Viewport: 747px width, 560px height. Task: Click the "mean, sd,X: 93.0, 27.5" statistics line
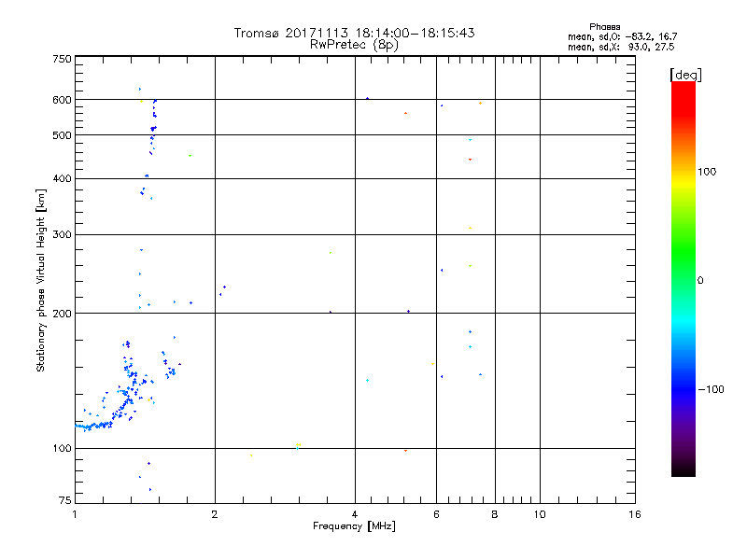pos(621,47)
